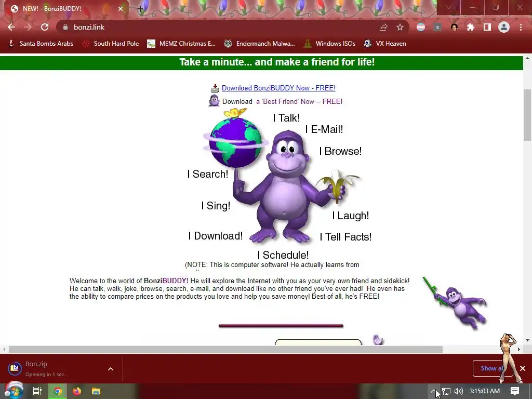
Task: Open a new tab with the plus button
Action: [140, 9]
